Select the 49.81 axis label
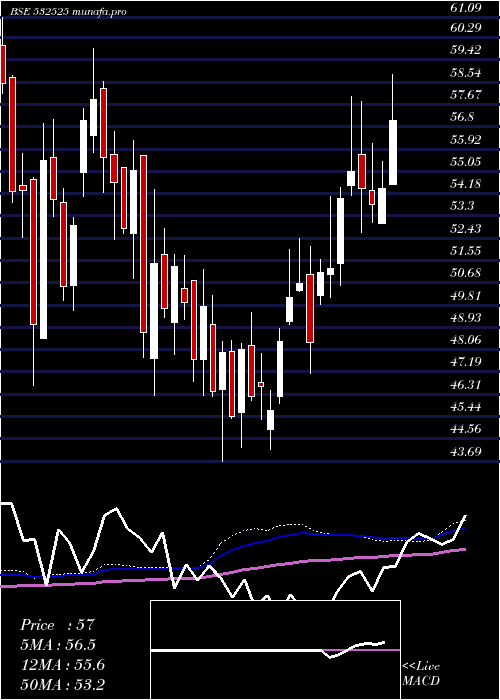Screen dimensions: 500x700 click(x=466, y=296)
